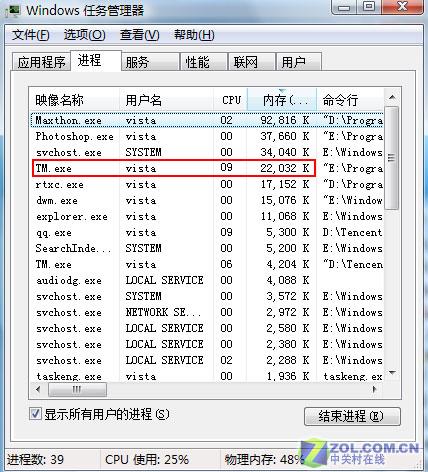Open the 选项(O) menu

[x=85, y=35]
